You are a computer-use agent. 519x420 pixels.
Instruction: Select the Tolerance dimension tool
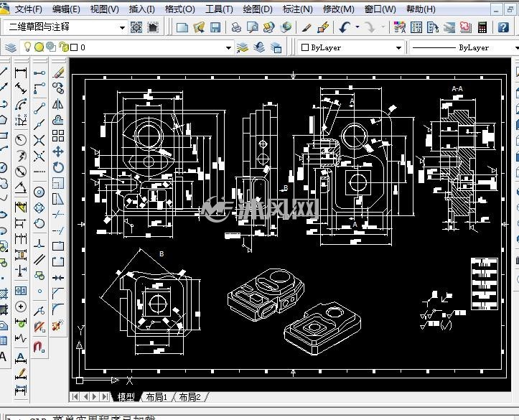21,291
